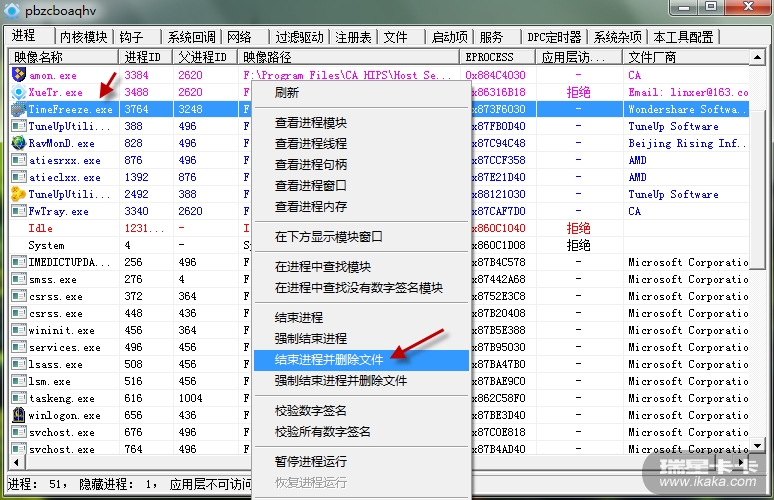The width and height of the screenshot is (774, 500).
Task: Choose 强制结束进程并删除文件 menu entry
Action: (361, 381)
